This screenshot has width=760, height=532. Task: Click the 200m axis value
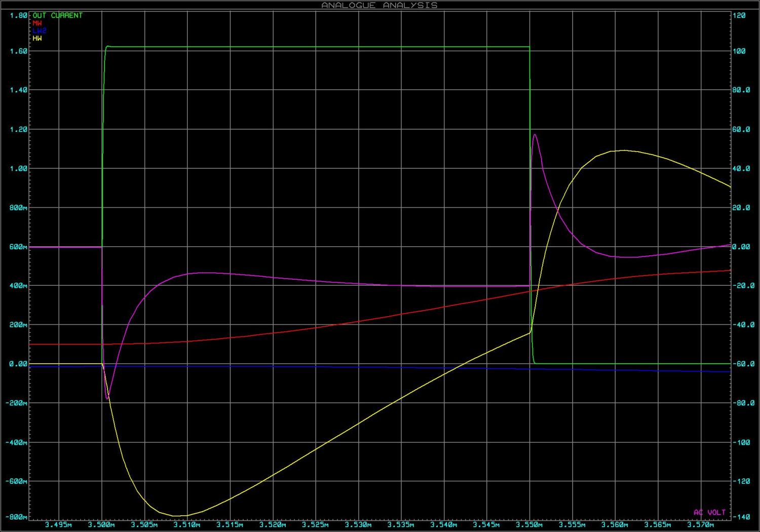tap(19, 325)
